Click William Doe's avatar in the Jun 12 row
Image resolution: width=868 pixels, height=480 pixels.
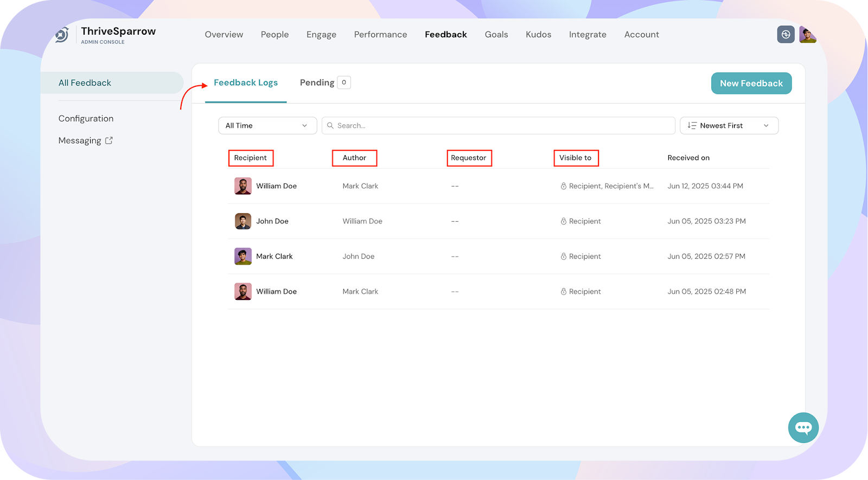coord(243,186)
